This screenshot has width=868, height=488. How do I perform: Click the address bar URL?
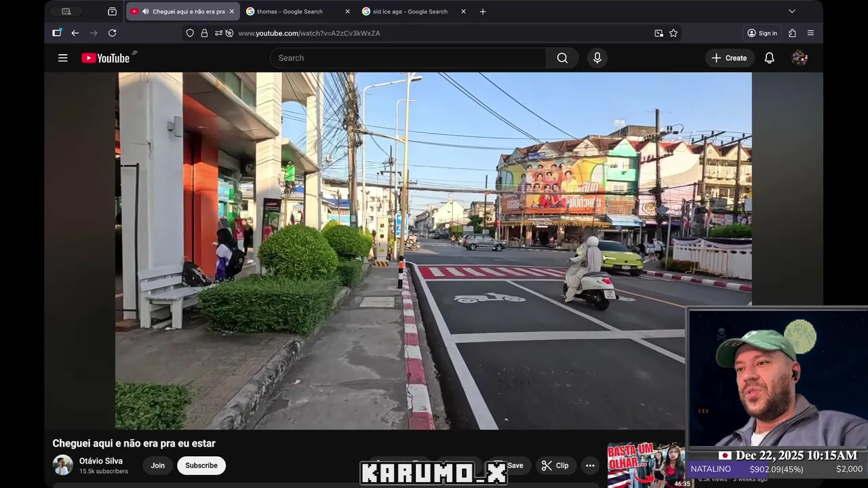309,33
